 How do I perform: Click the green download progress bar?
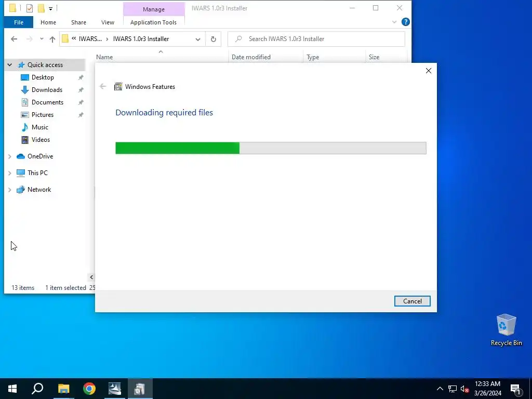coord(271,148)
